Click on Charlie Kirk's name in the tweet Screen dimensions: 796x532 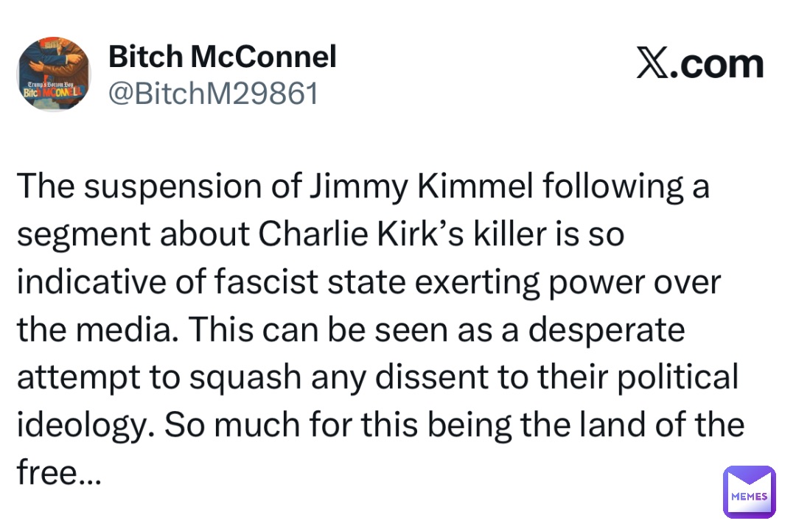(x=361, y=234)
